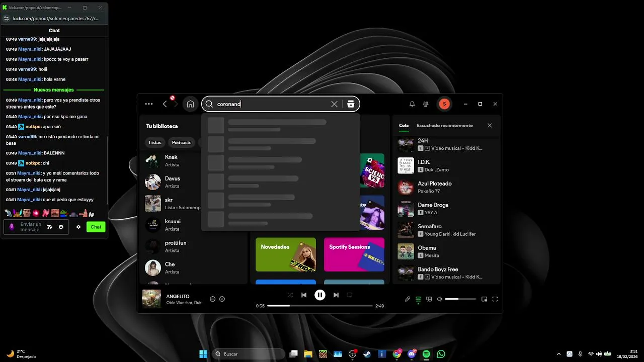Click the minus hide-track icon

[x=212, y=299]
